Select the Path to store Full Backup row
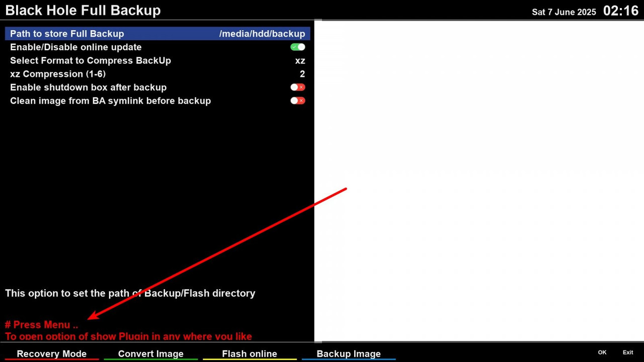The width and height of the screenshot is (644, 362). pyautogui.click(x=157, y=34)
